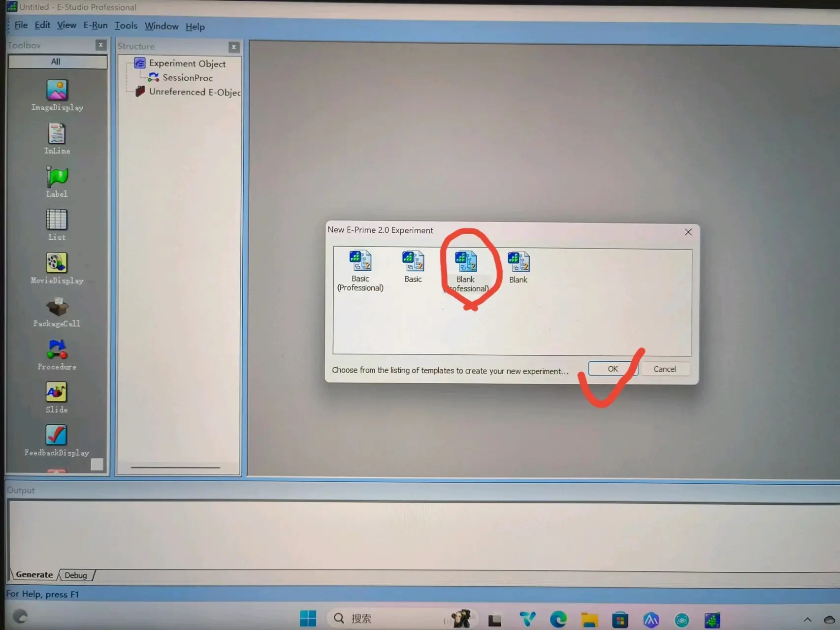840x630 pixels.
Task: Select the Label flag toolbox object
Action: tap(57, 182)
